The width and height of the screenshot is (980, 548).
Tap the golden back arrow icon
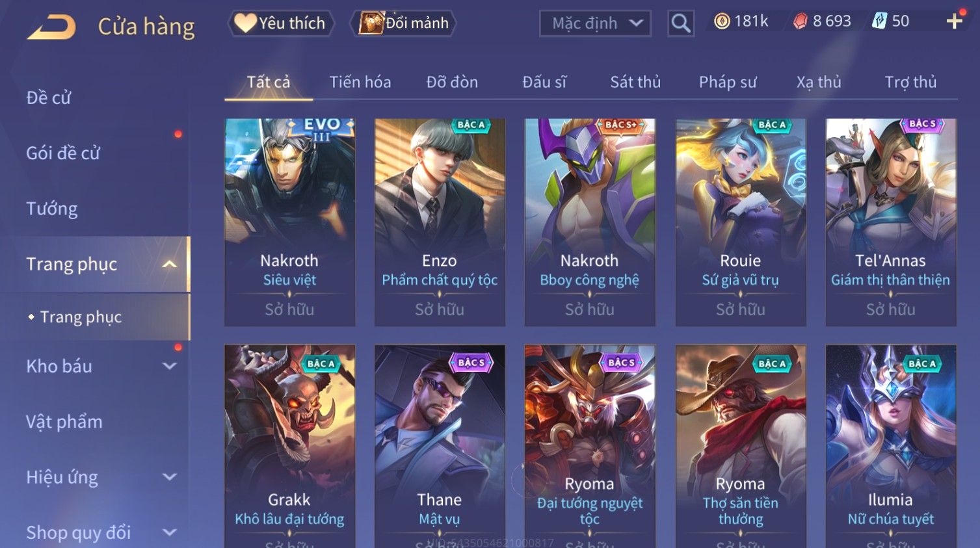pos(51,27)
